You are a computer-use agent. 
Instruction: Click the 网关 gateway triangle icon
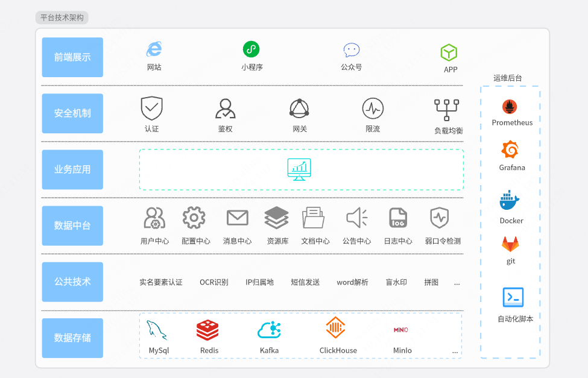tap(299, 109)
